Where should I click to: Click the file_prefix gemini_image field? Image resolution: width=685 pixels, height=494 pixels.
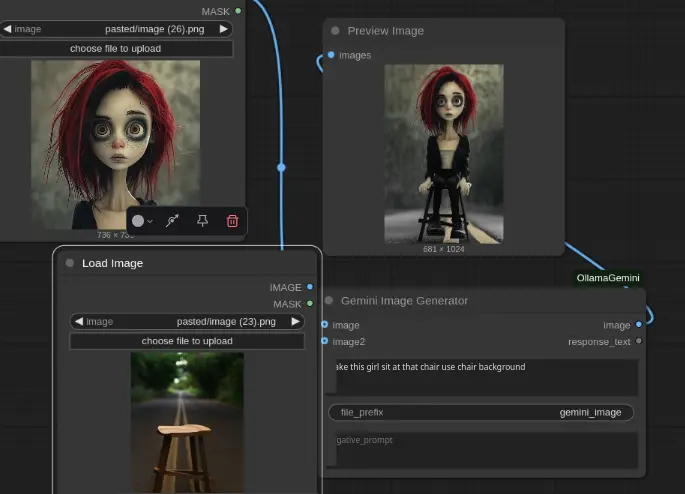(x=481, y=412)
